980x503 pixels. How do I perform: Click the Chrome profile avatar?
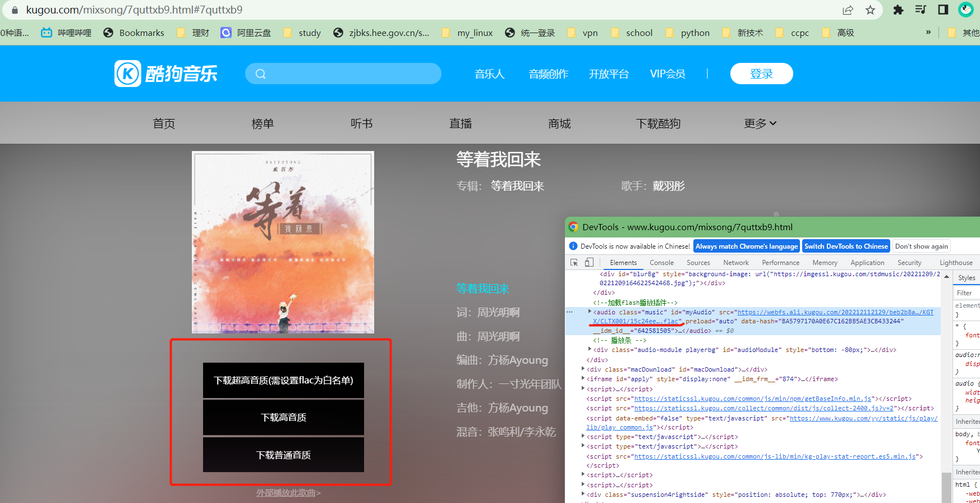(x=966, y=10)
